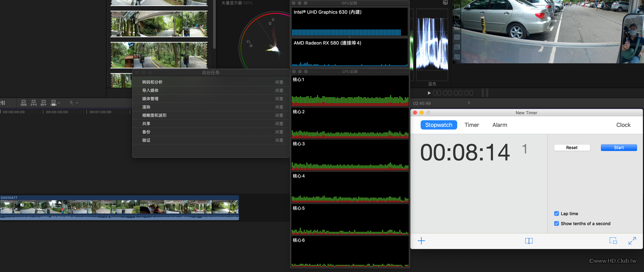Select the 验证 background task row
The image size is (644, 272).
click(211, 140)
